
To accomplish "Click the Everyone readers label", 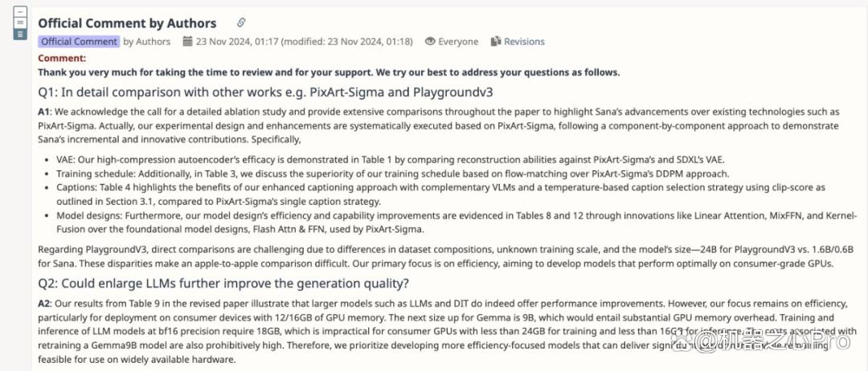I will click(458, 42).
